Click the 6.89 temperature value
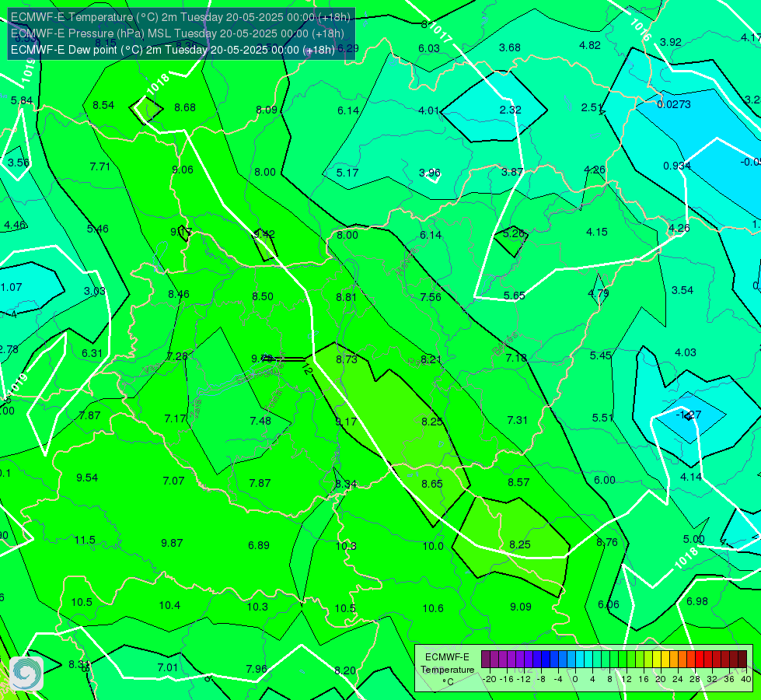 [259, 545]
